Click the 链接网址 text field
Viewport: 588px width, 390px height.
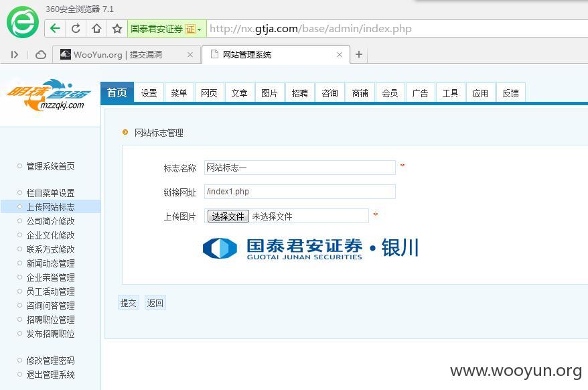[x=299, y=192]
